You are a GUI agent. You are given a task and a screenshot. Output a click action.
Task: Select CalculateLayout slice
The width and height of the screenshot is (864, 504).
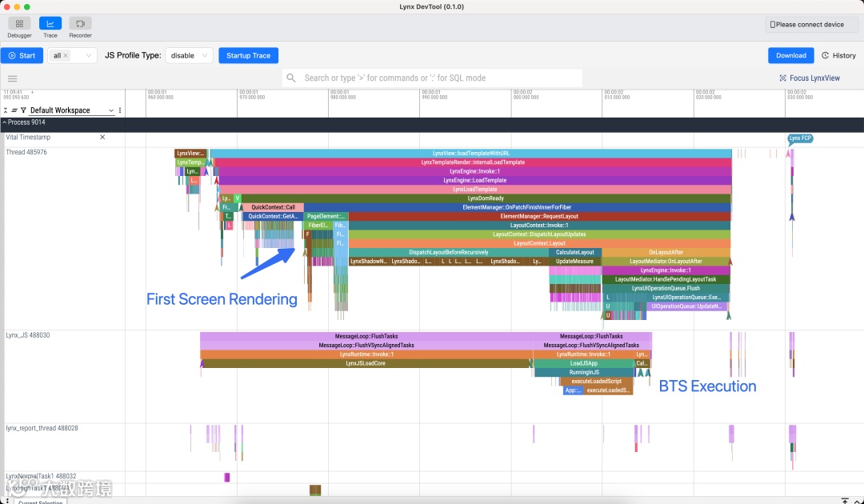click(x=574, y=252)
